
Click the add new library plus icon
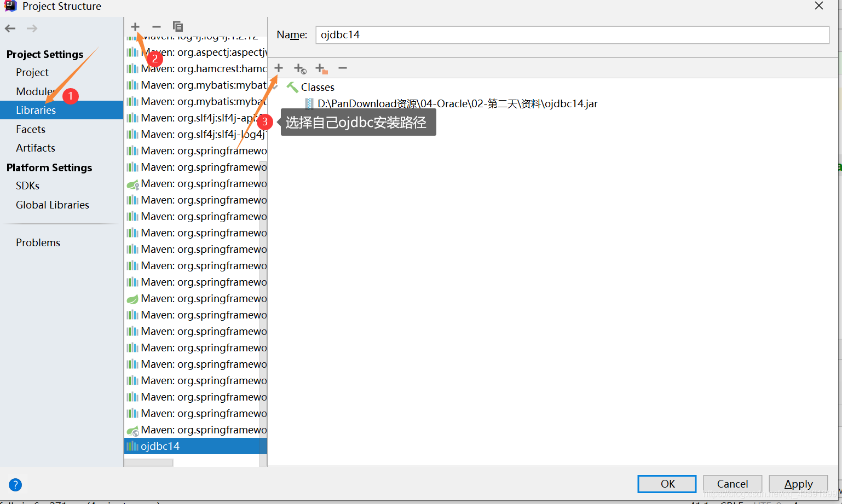pyautogui.click(x=135, y=26)
